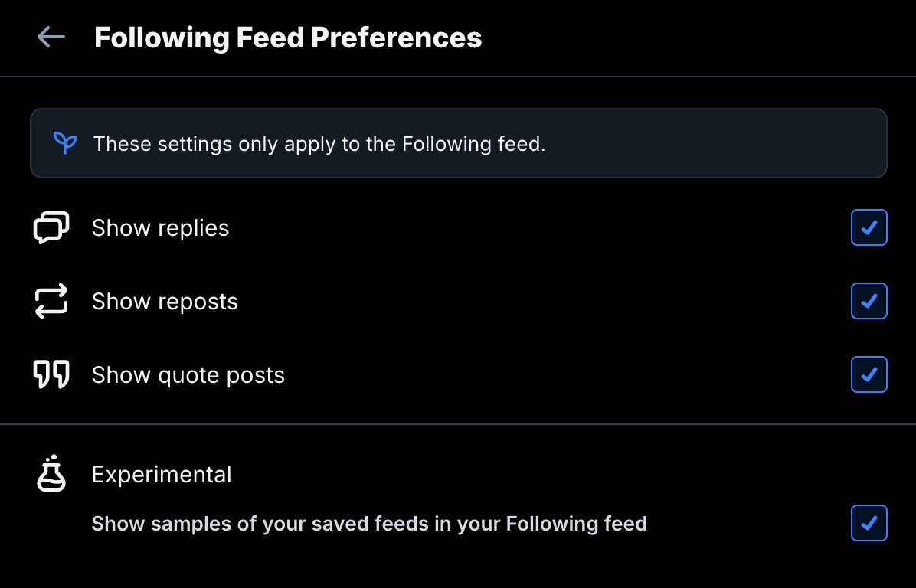Click the "Following Feed Preferences" title

click(288, 38)
